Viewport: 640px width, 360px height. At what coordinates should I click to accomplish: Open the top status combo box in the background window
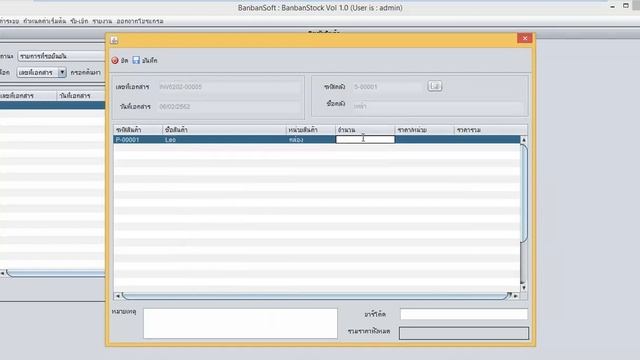61,56
